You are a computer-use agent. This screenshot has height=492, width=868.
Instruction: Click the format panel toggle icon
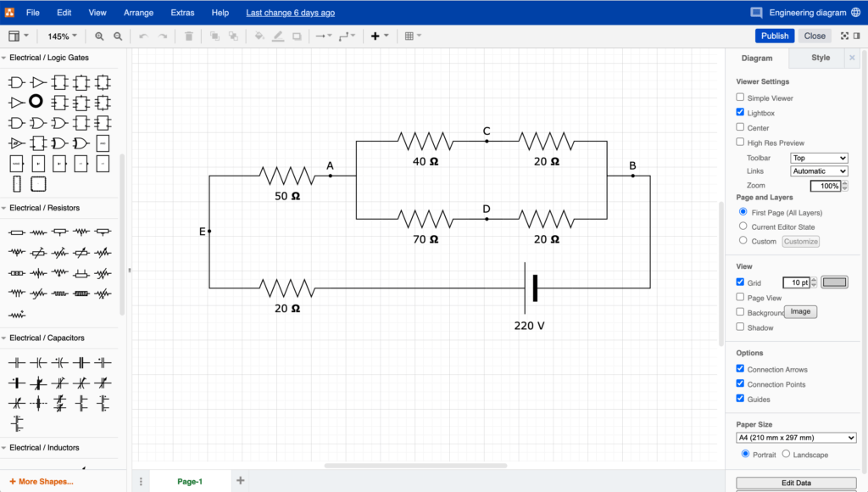click(x=857, y=36)
